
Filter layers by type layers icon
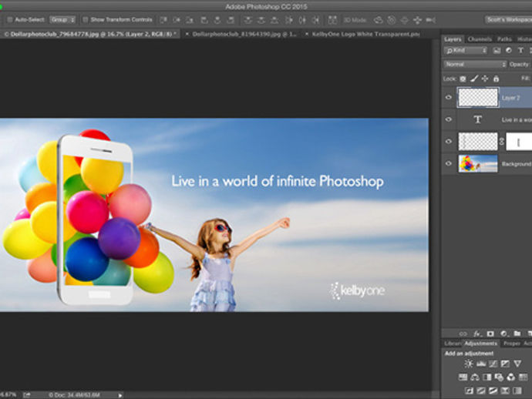520,50
